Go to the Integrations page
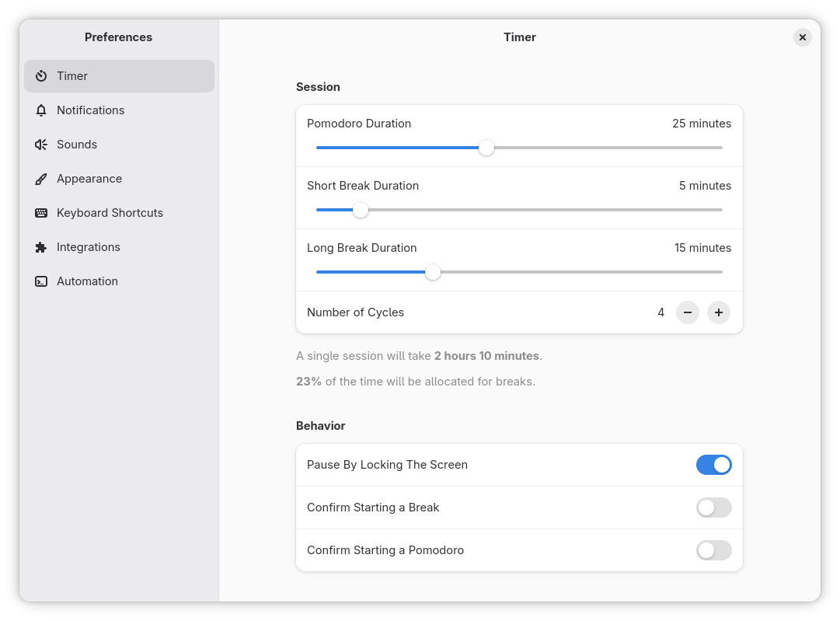 [x=89, y=247]
